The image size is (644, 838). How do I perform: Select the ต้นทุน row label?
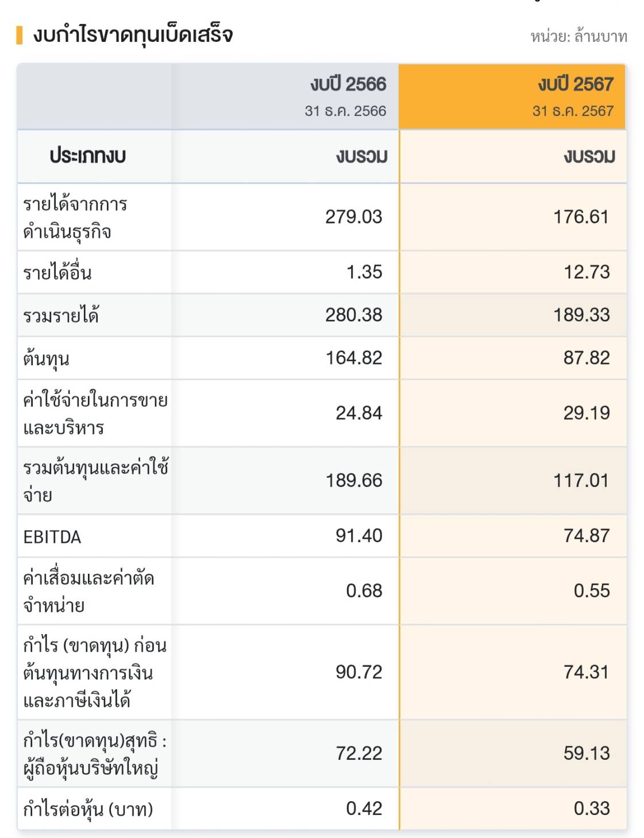coord(47,358)
